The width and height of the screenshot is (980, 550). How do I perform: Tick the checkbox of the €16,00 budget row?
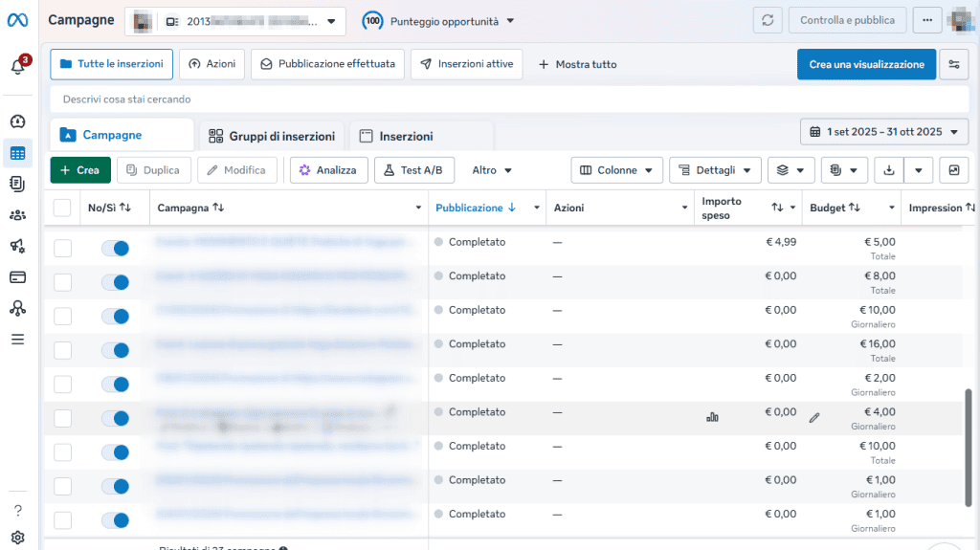click(62, 351)
